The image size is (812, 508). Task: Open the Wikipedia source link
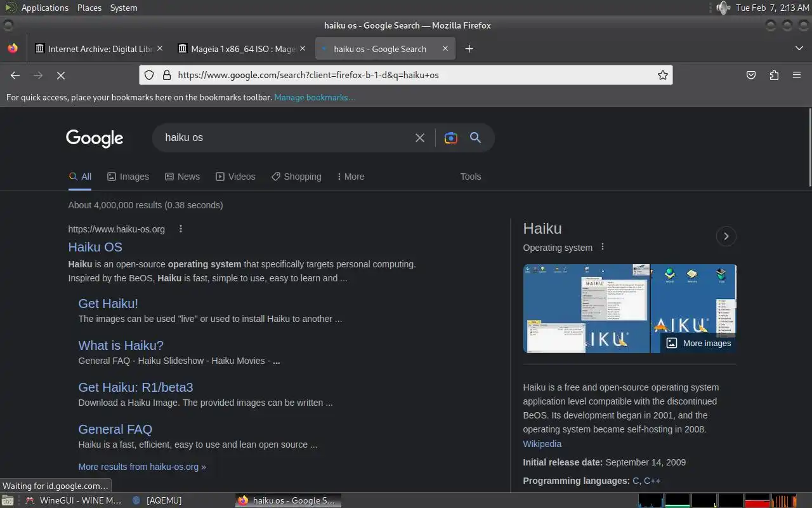[x=542, y=444]
